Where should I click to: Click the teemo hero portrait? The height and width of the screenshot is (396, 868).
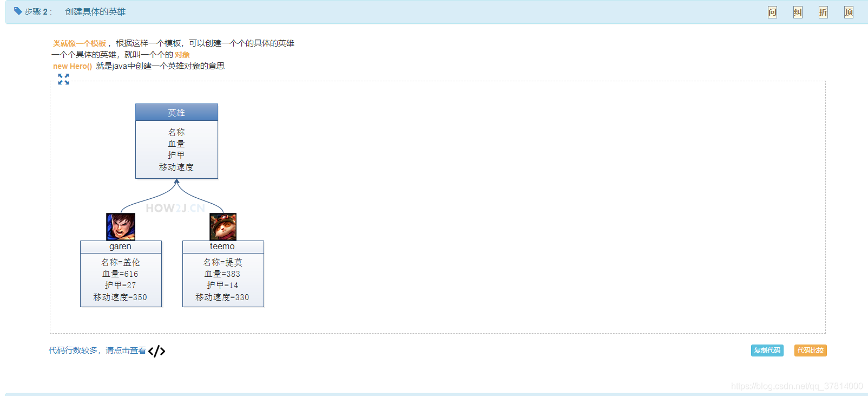[223, 226]
